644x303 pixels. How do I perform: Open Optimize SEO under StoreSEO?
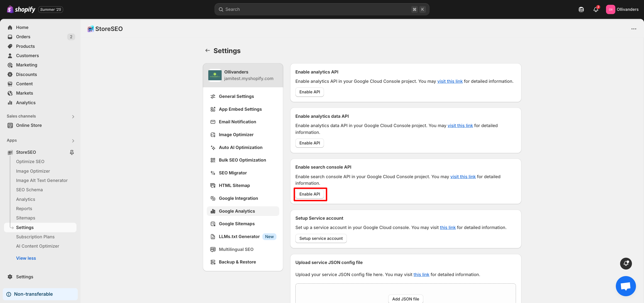point(30,162)
